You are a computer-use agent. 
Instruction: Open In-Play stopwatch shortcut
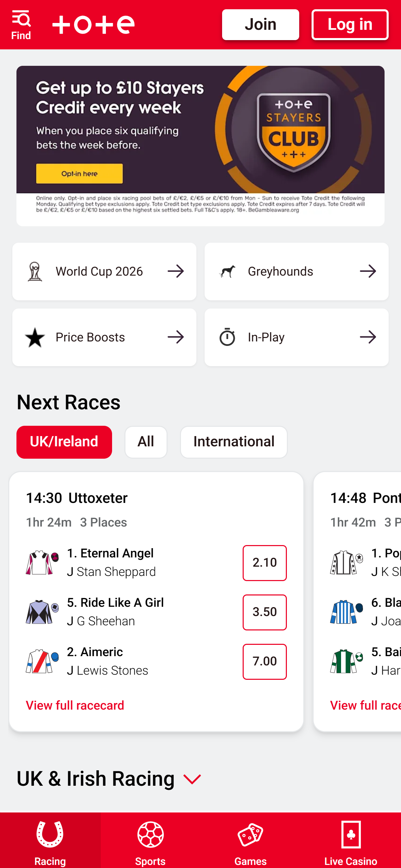pyautogui.click(x=296, y=337)
